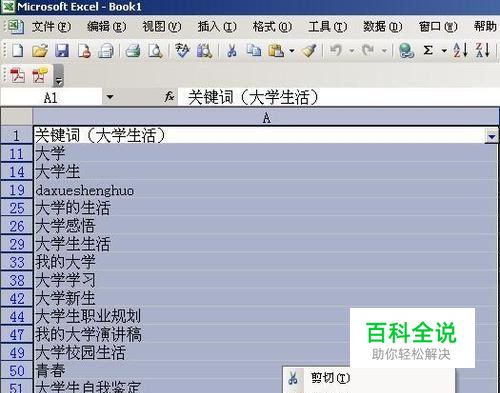Open the Undo history dropdown arrow
This screenshot has width=500, height=393.
coord(351,51)
